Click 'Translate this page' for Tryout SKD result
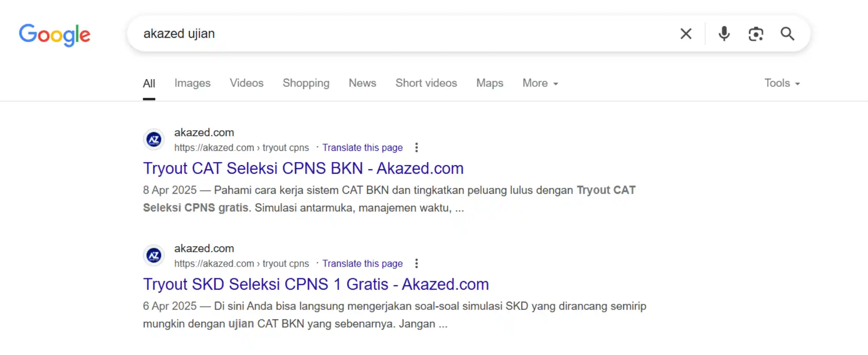Image resolution: width=868 pixels, height=355 pixels. [362, 263]
